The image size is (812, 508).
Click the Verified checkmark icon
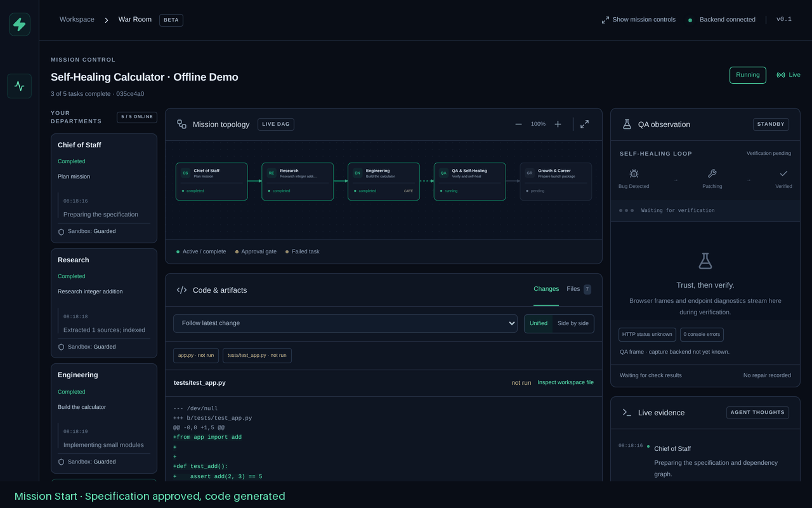783,173
